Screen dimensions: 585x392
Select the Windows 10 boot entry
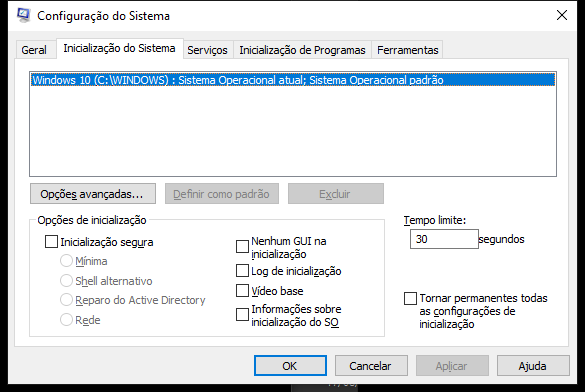293,80
